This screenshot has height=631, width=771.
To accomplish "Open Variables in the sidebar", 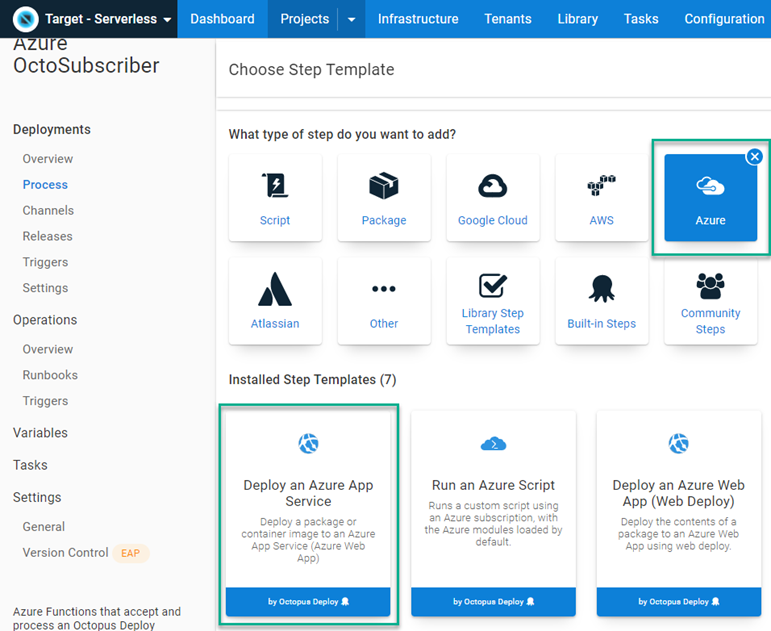I will (x=40, y=433).
